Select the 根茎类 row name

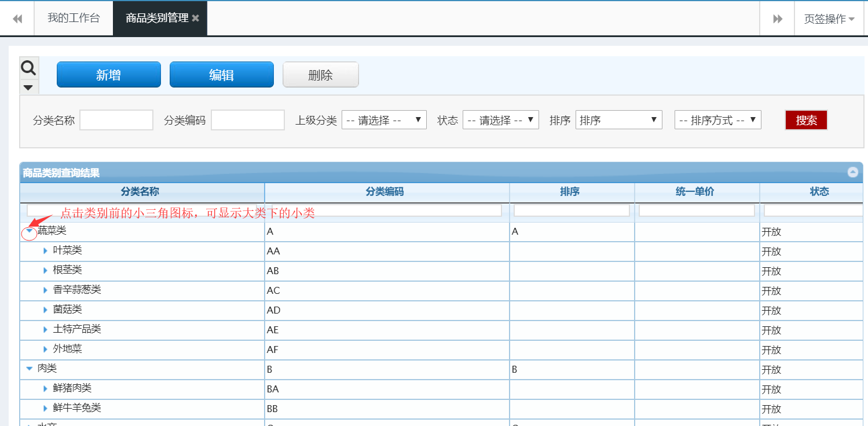click(x=67, y=270)
